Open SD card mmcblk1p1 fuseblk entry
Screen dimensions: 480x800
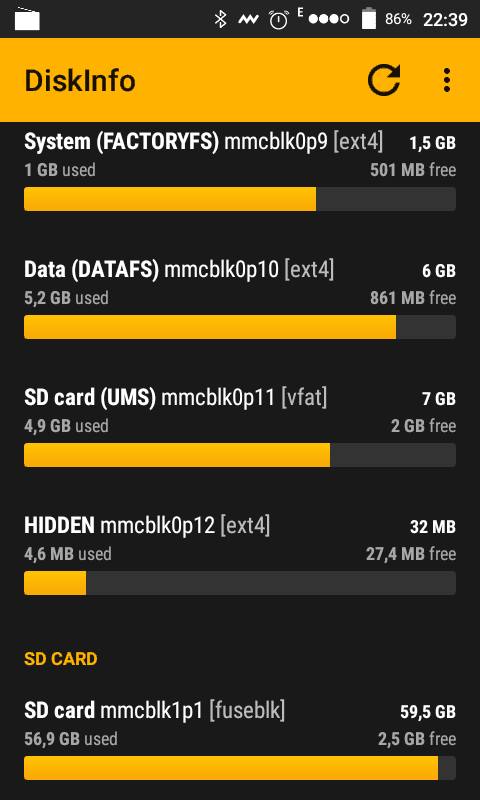pos(240,740)
